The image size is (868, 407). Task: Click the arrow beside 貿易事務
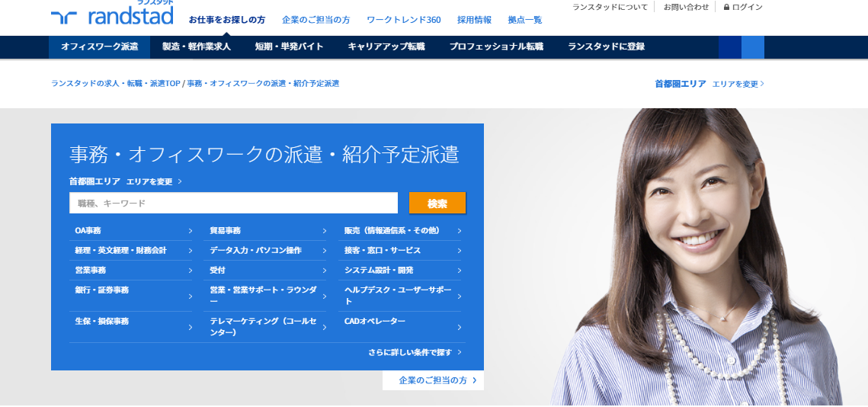(x=325, y=231)
